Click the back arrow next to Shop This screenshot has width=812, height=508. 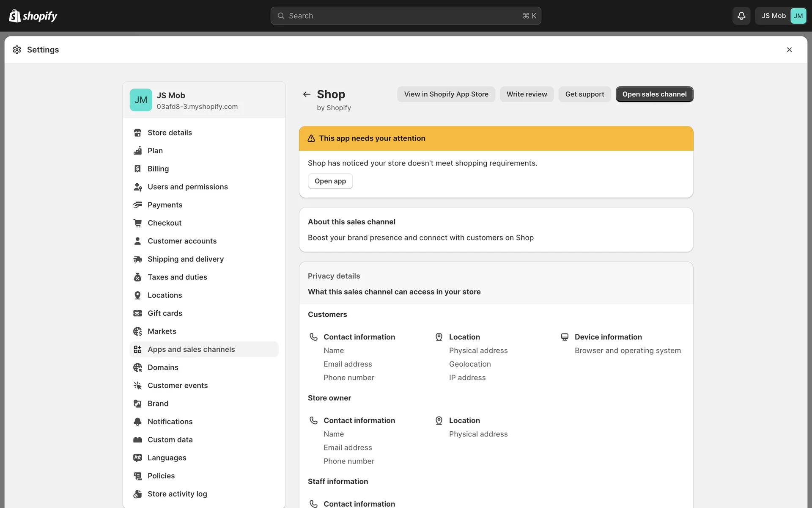pos(307,94)
